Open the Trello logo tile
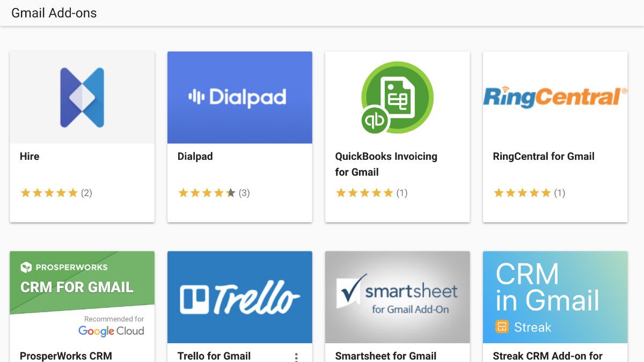 (x=239, y=297)
